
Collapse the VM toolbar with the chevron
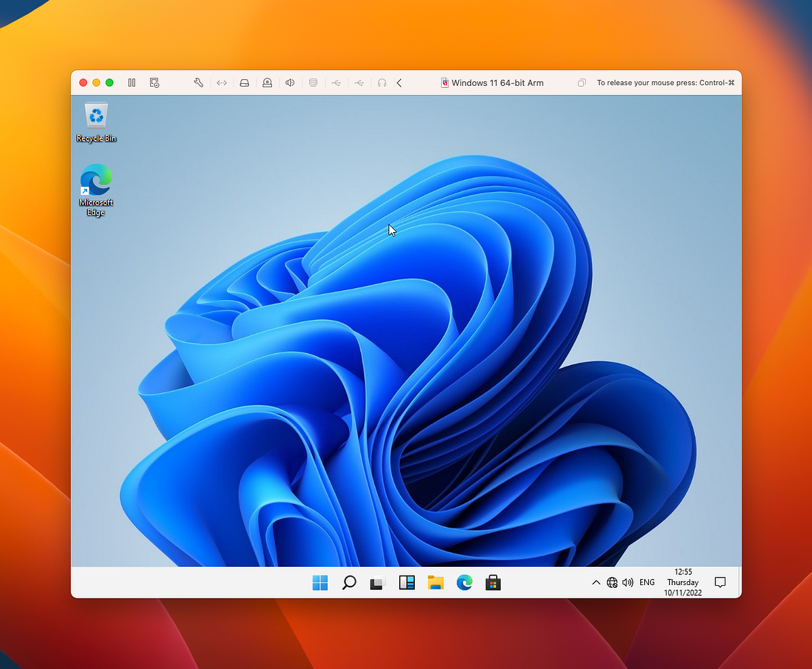coord(399,83)
